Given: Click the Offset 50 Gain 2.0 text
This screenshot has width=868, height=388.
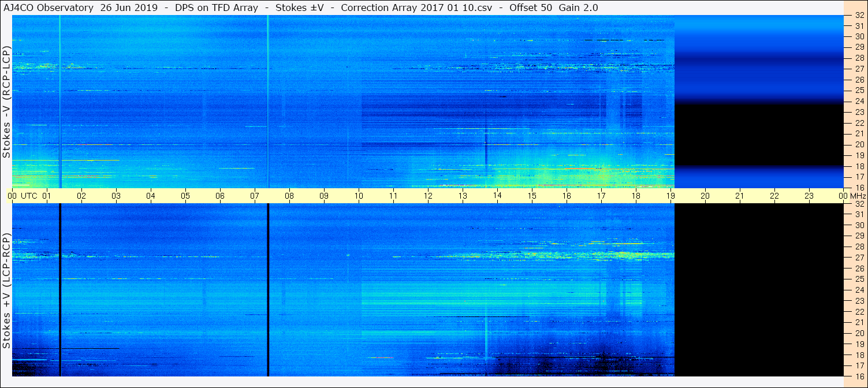Looking at the screenshot, I should pyautogui.click(x=553, y=8).
